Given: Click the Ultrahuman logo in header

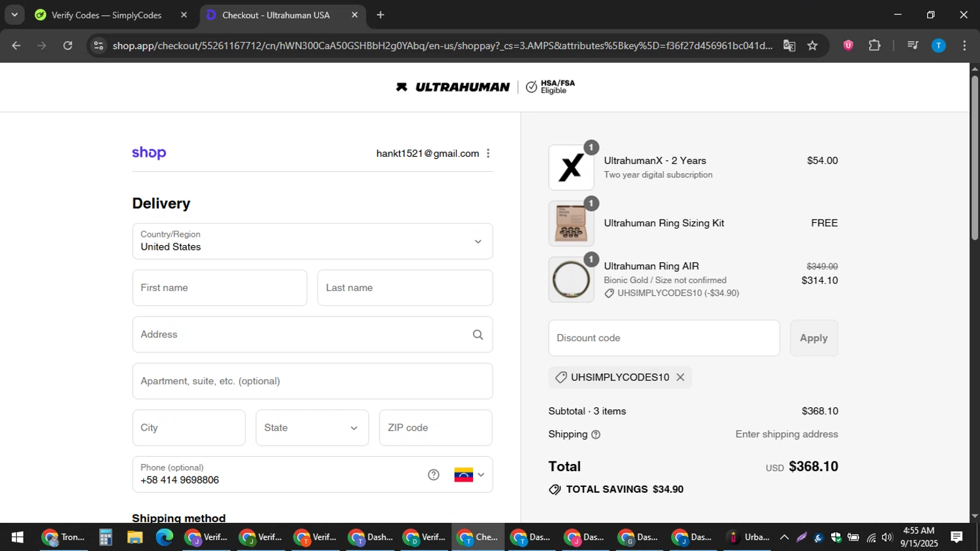Looking at the screenshot, I should coord(453,87).
